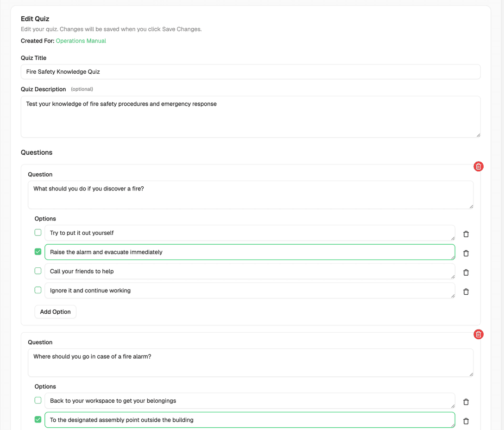The width and height of the screenshot is (504, 430).
Task: Edit question 'Where should you go in case of a fire alarm?'
Action: pyautogui.click(x=251, y=363)
